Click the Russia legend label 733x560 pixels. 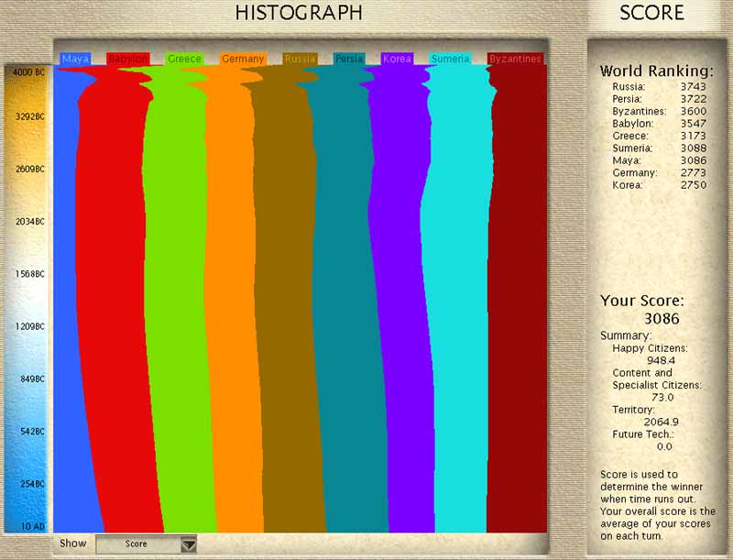point(301,59)
